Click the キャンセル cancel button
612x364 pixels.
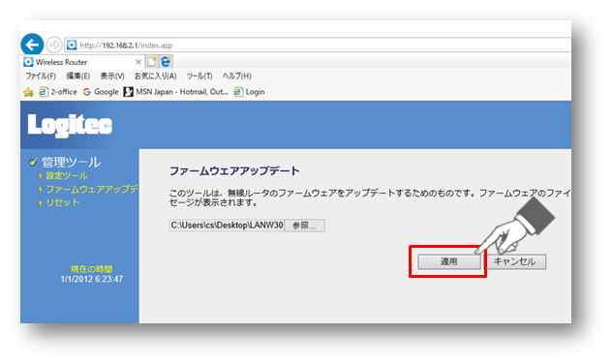pos(514,261)
